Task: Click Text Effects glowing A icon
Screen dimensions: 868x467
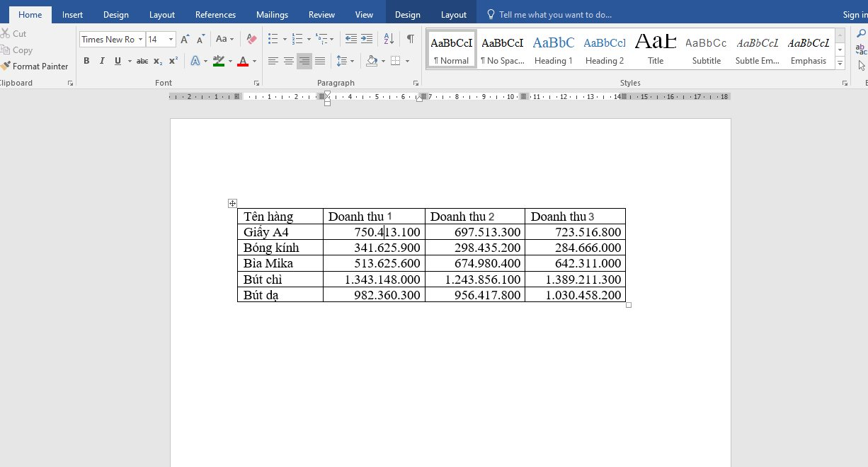Action: [x=195, y=62]
